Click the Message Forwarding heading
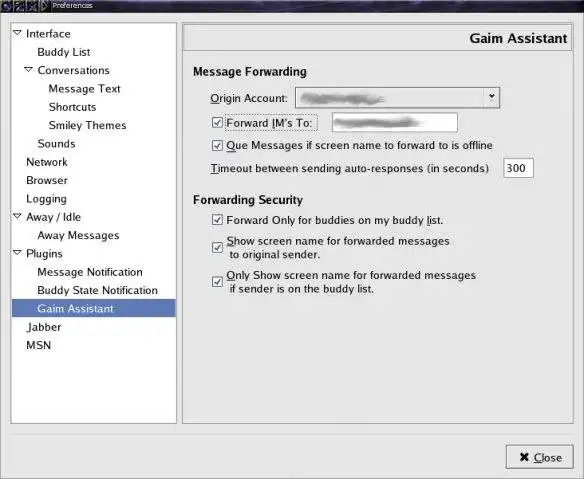 tap(250, 72)
